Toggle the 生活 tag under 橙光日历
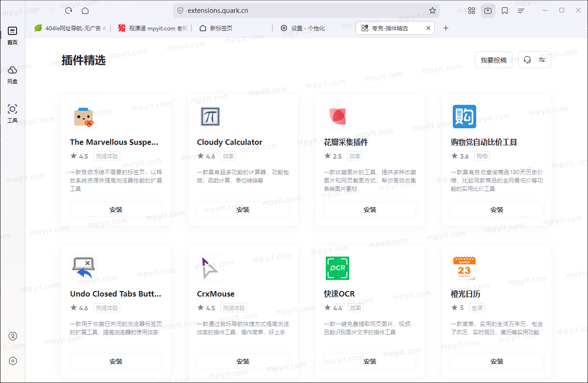588x383 pixels. pos(477,308)
